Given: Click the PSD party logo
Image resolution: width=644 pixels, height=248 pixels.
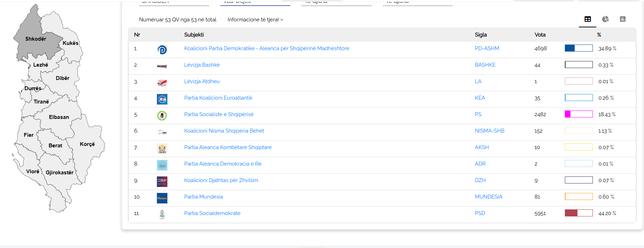Looking at the screenshot, I should tap(162, 214).
